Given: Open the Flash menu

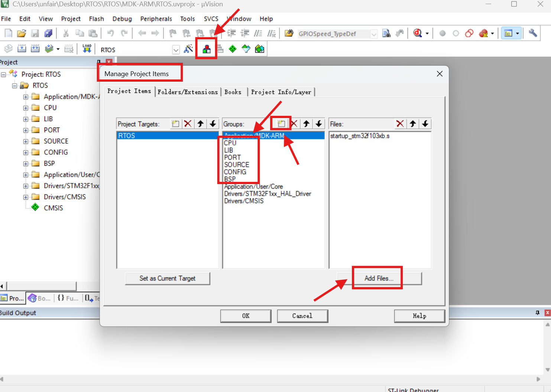Looking at the screenshot, I should pyautogui.click(x=96, y=19).
